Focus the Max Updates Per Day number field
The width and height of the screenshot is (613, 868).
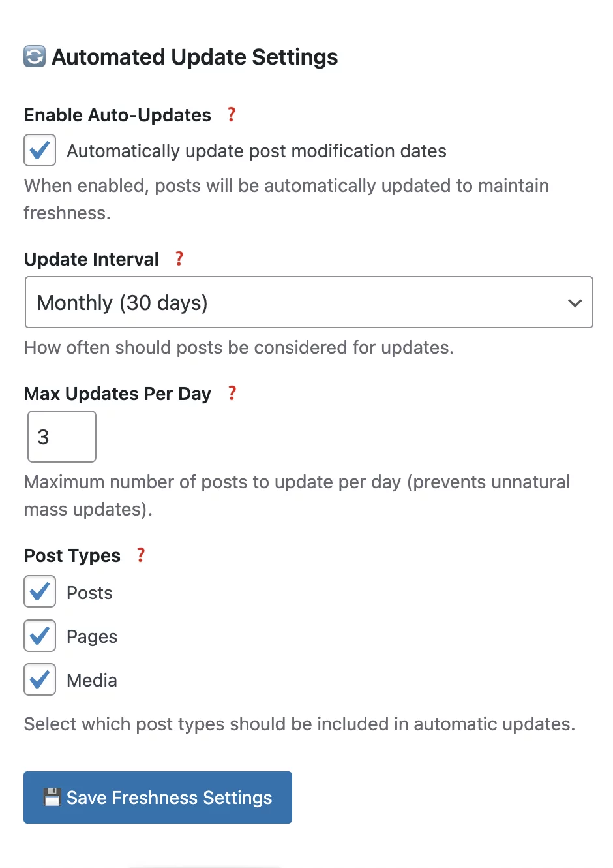click(61, 437)
